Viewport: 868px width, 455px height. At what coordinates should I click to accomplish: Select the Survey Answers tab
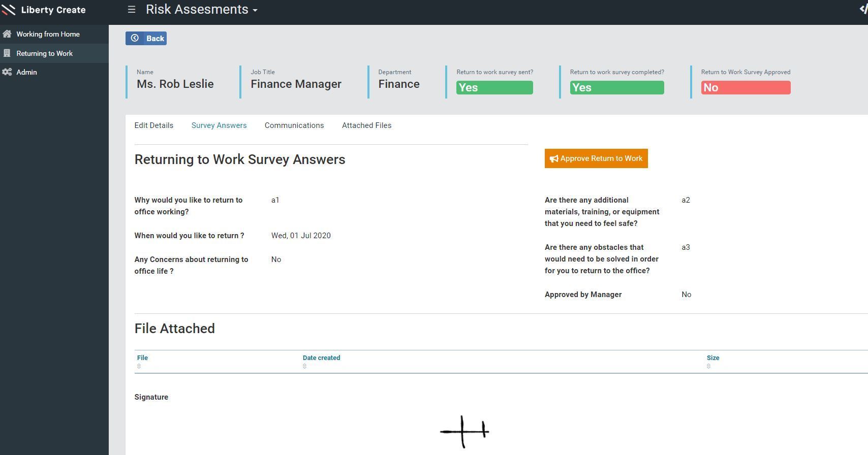219,125
